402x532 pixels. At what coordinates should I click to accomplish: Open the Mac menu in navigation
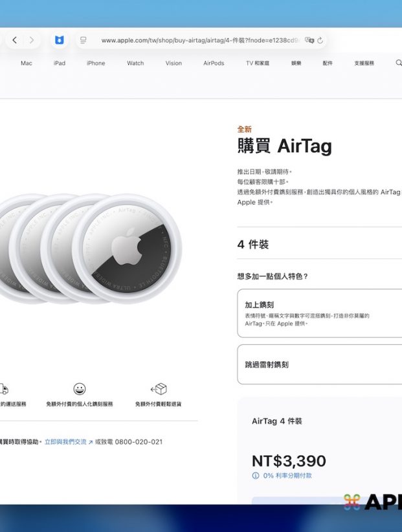(26, 63)
